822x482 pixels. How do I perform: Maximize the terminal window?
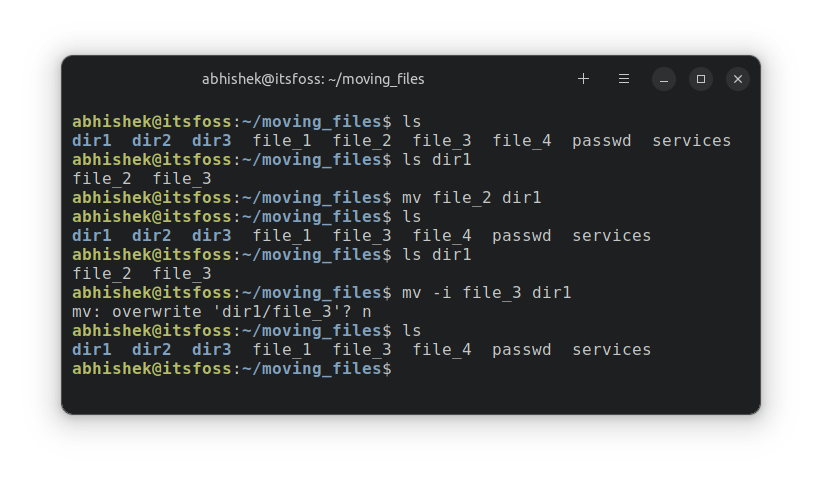pyautogui.click(x=701, y=79)
